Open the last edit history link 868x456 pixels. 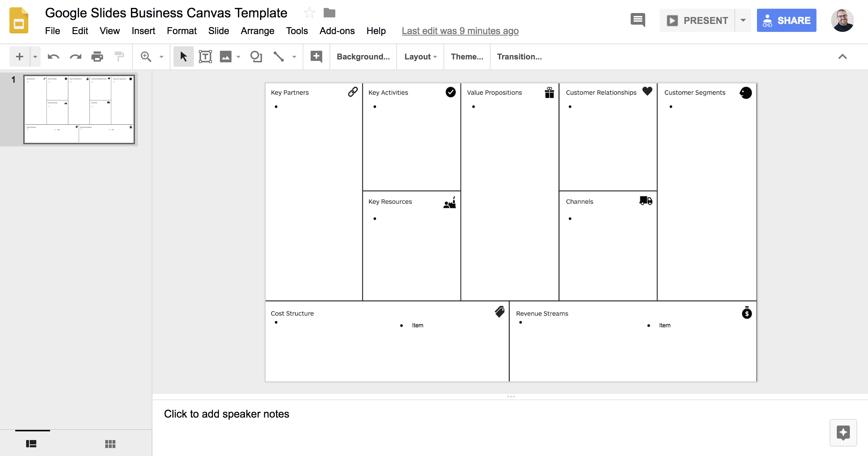[x=460, y=31]
